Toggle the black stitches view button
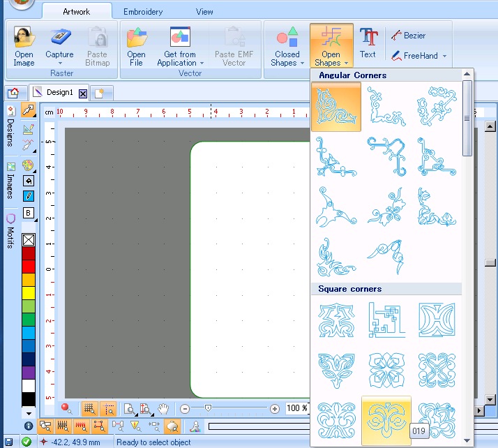 click(x=63, y=426)
